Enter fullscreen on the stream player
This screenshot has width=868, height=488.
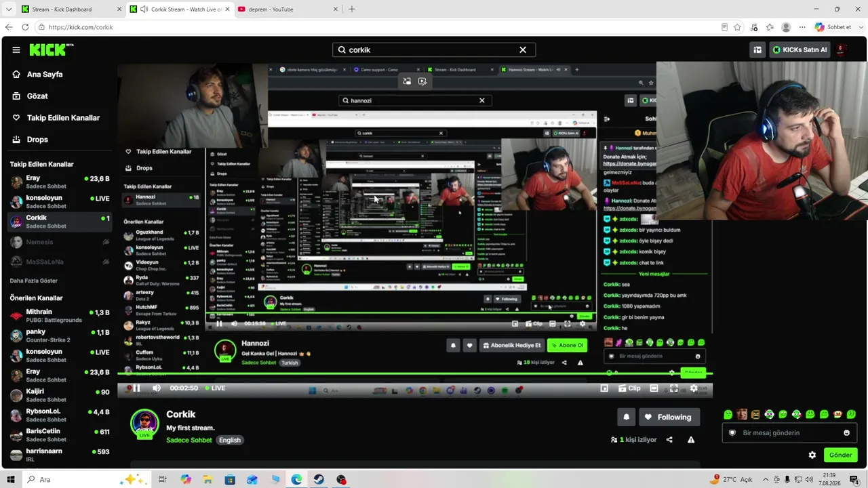click(x=674, y=388)
